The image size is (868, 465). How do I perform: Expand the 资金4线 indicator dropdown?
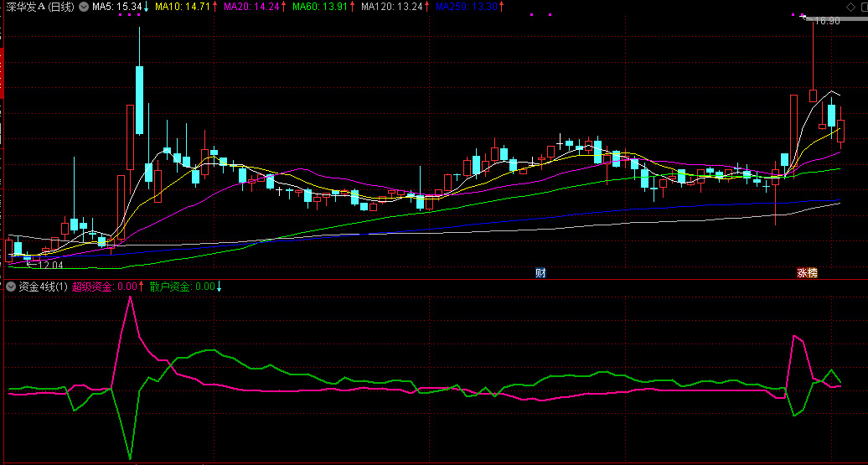coord(11,287)
